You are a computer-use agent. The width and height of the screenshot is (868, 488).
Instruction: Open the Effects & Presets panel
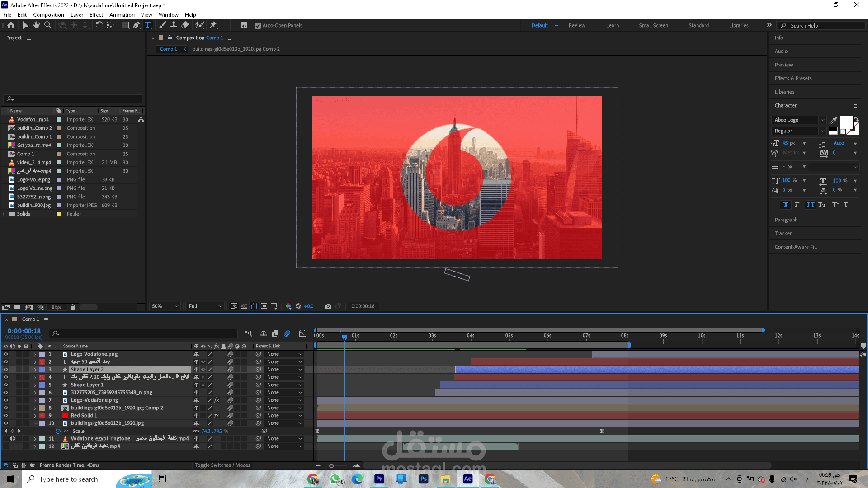tap(793, 79)
